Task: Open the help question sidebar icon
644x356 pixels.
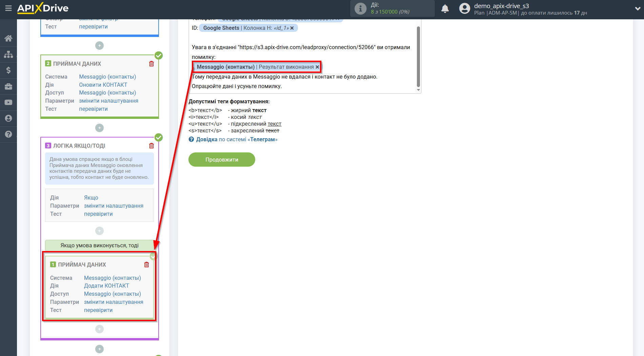Action: pos(8,134)
